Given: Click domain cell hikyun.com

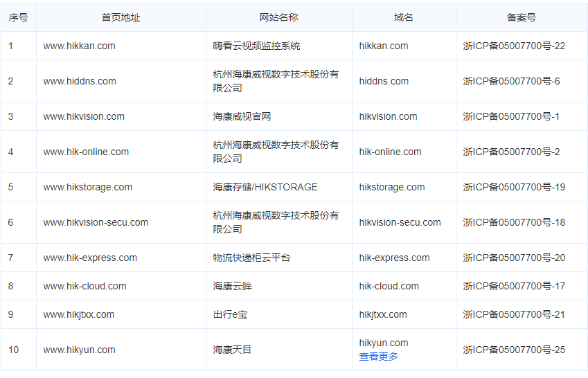Looking at the screenshot, I should click(384, 343).
